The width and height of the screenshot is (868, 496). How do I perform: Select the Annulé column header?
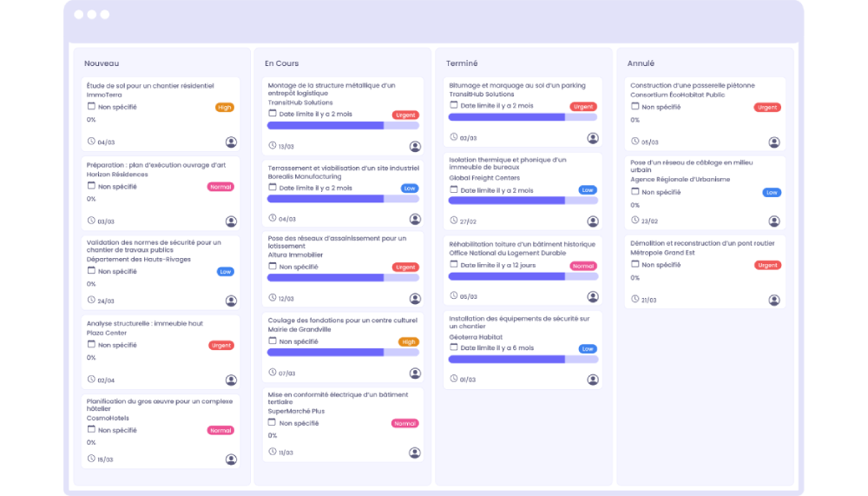641,63
